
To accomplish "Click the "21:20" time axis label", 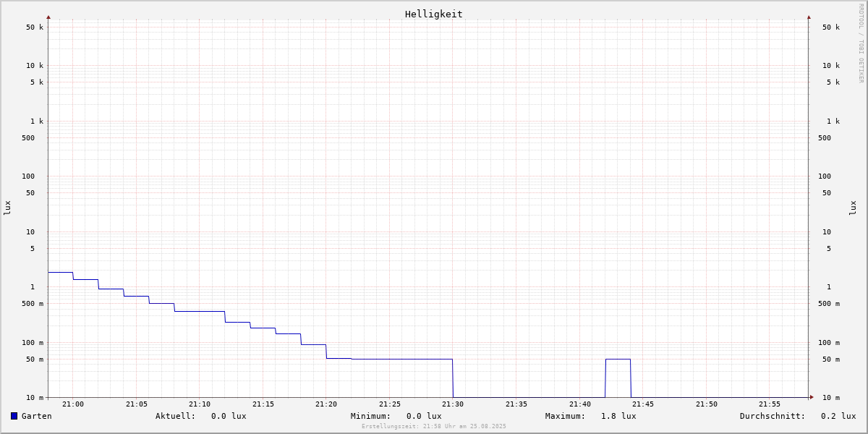I will 326,404.
